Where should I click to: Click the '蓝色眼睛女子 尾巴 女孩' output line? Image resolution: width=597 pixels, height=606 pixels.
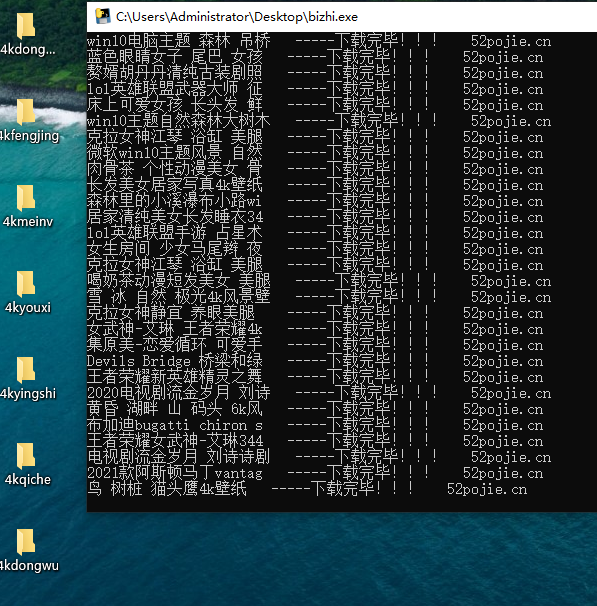point(315,57)
